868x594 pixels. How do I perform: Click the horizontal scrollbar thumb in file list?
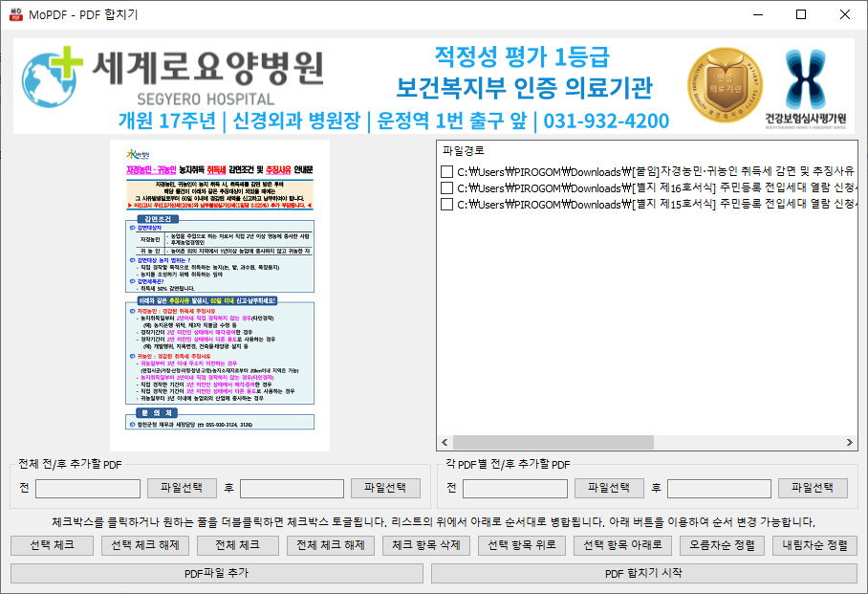553,442
